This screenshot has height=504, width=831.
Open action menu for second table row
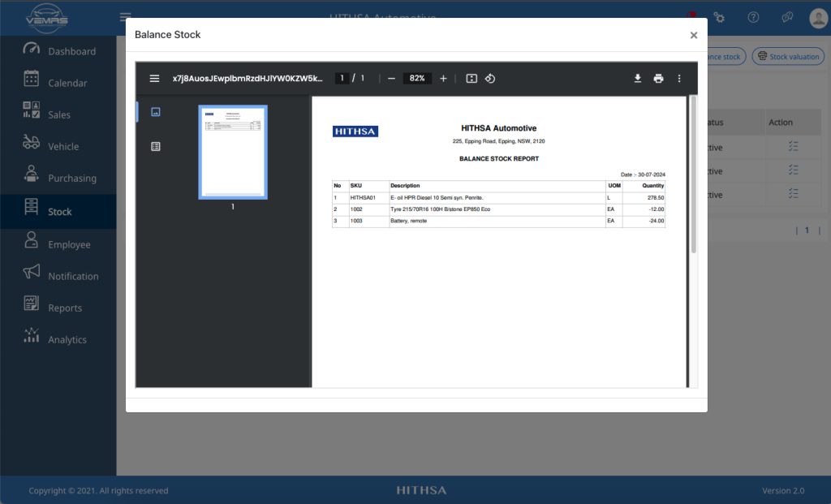(x=793, y=170)
